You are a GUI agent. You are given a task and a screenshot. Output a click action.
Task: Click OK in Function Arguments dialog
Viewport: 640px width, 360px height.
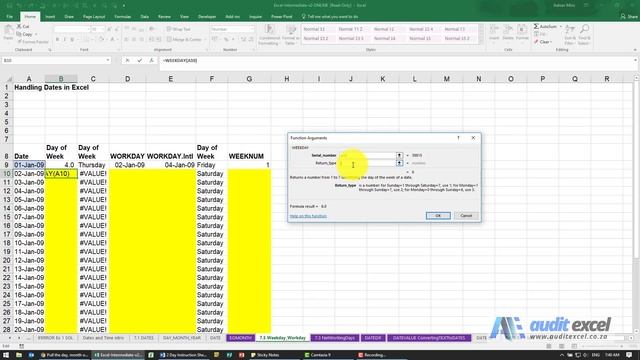click(438, 216)
